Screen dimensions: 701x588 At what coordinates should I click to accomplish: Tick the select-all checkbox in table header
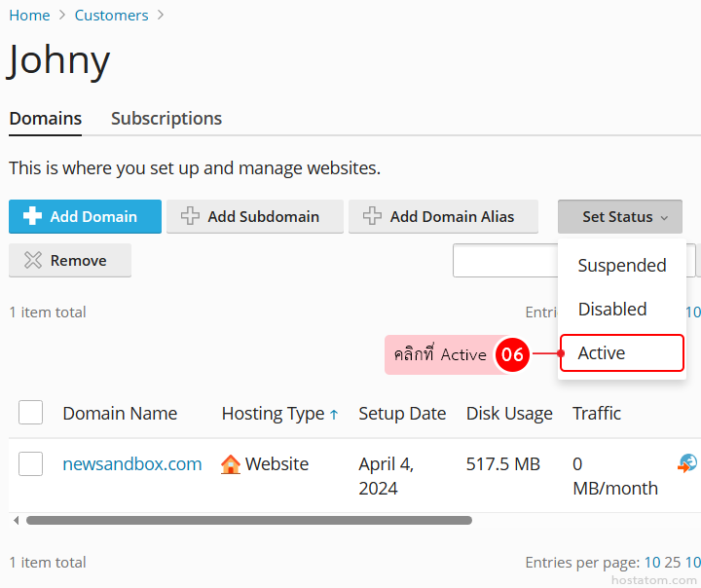31,413
